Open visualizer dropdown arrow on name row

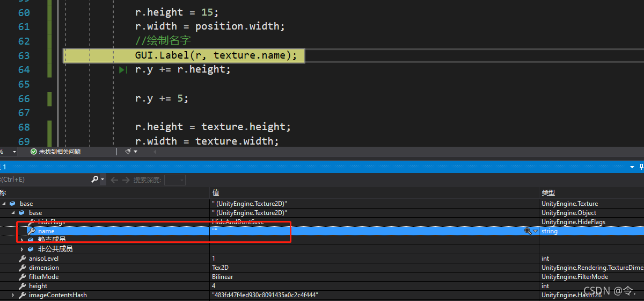[535, 231]
